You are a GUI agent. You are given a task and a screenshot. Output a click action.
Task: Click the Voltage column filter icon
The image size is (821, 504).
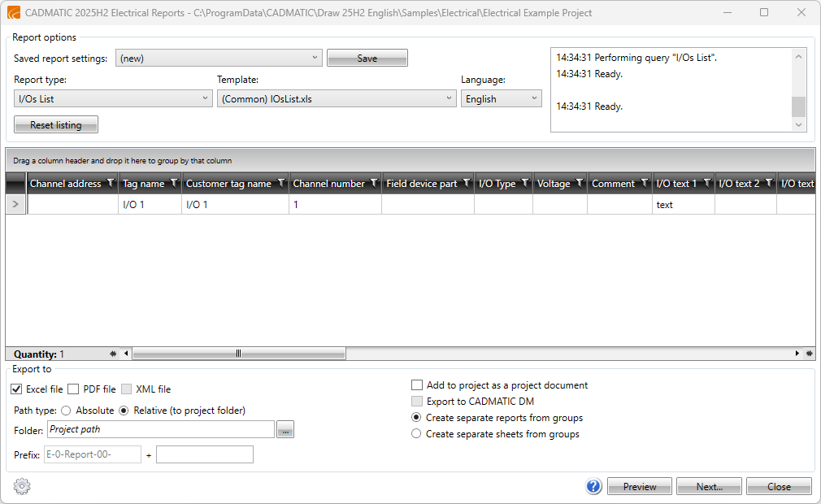[580, 184]
